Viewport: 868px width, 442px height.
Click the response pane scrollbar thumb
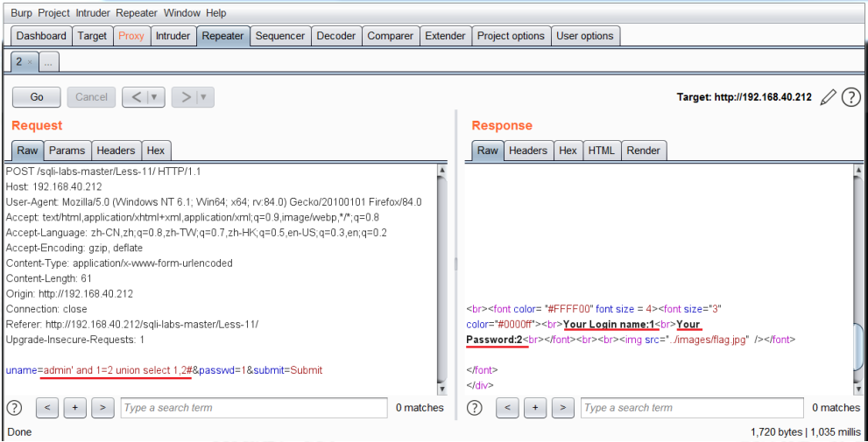(x=858, y=347)
